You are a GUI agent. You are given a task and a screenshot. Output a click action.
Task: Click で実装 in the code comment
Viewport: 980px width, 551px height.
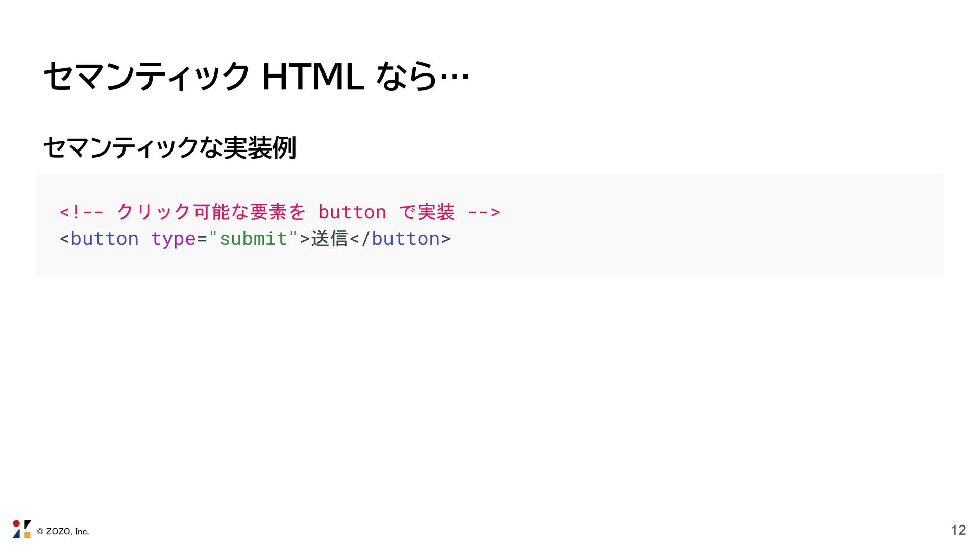pyautogui.click(x=426, y=212)
